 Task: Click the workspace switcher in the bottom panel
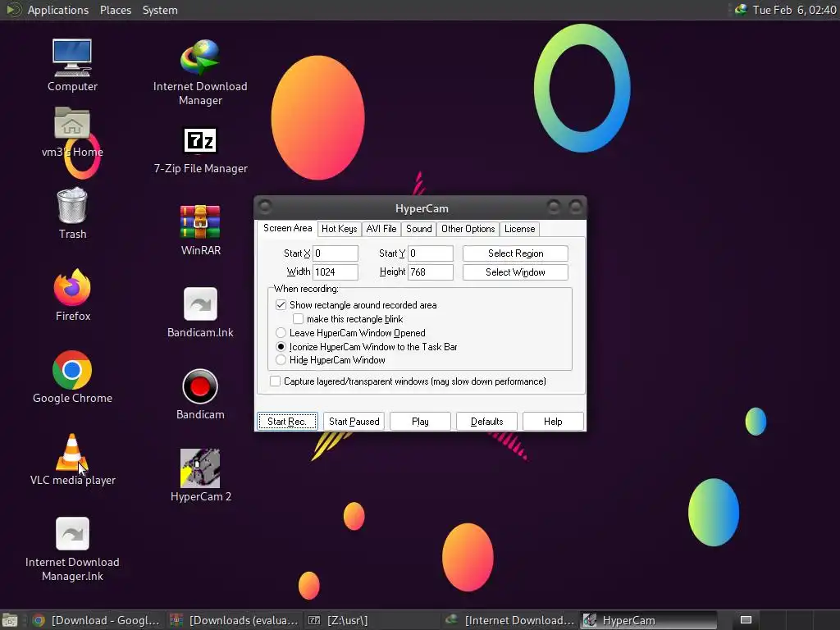746,620
